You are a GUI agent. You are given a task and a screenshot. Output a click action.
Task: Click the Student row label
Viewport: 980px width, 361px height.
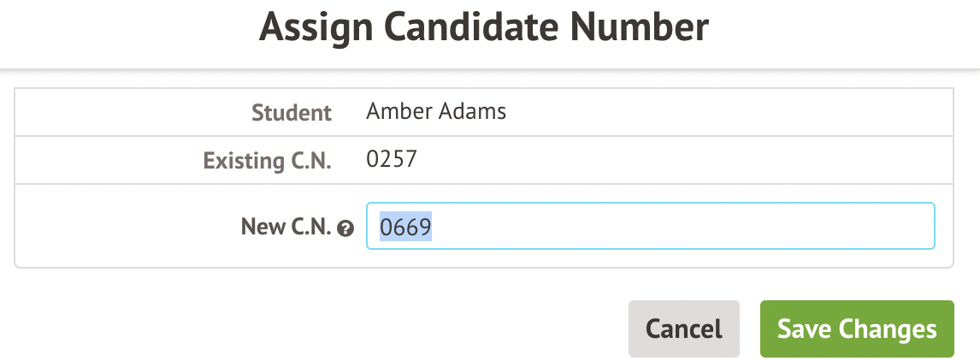pyautogui.click(x=291, y=112)
